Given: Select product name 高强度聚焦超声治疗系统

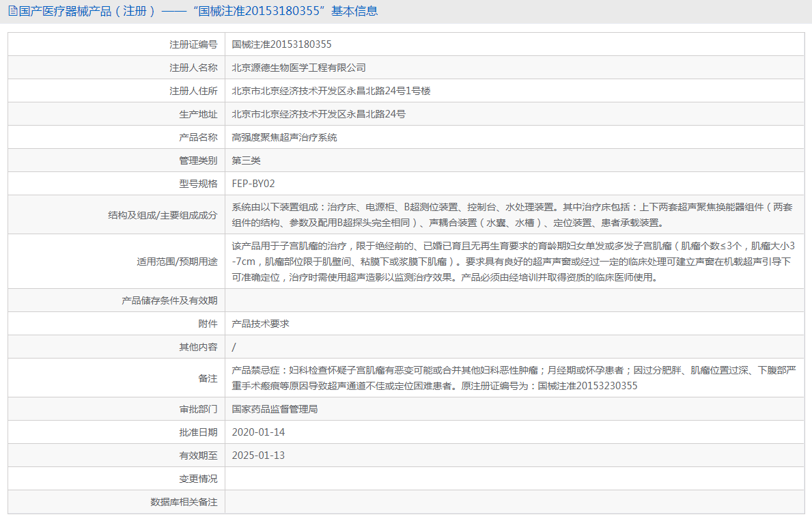Looking at the screenshot, I should (x=284, y=137).
